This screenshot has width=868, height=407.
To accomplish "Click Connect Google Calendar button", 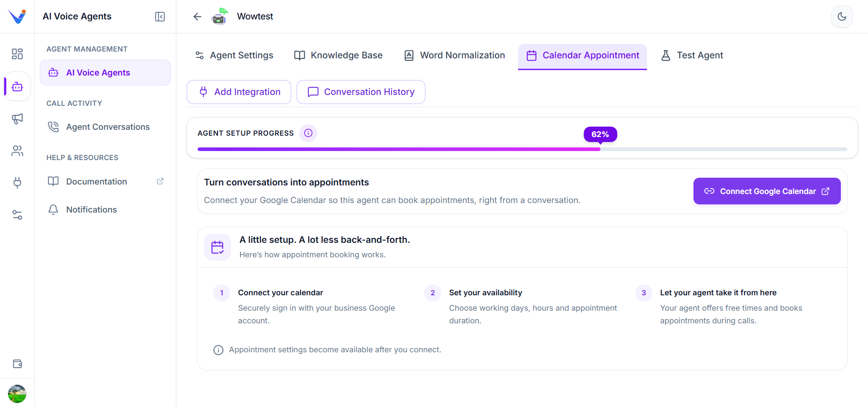I will pos(767,191).
